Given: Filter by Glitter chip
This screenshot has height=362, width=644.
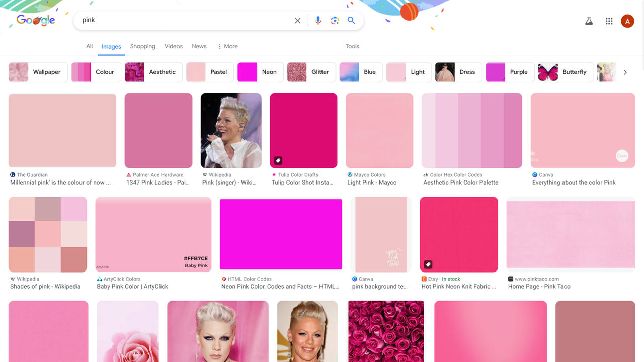Looking at the screenshot, I should click(x=311, y=72).
